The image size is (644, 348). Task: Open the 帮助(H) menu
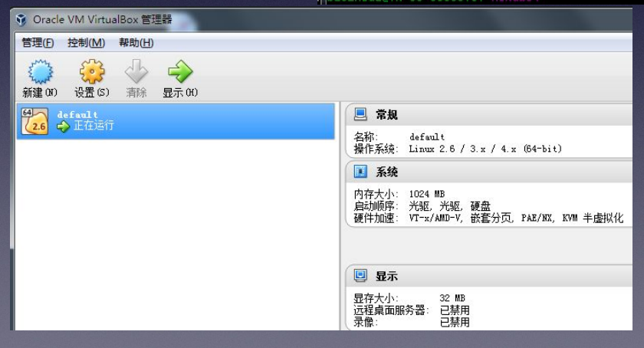click(136, 43)
